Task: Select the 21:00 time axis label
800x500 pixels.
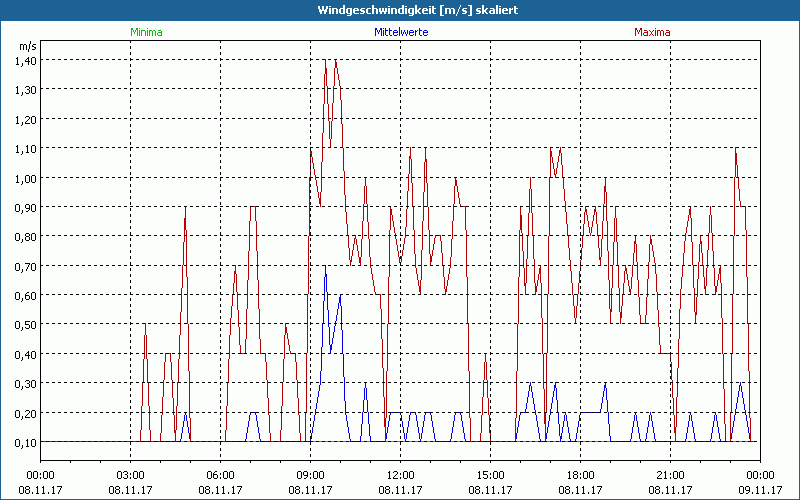Action: [x=670, y=475]
